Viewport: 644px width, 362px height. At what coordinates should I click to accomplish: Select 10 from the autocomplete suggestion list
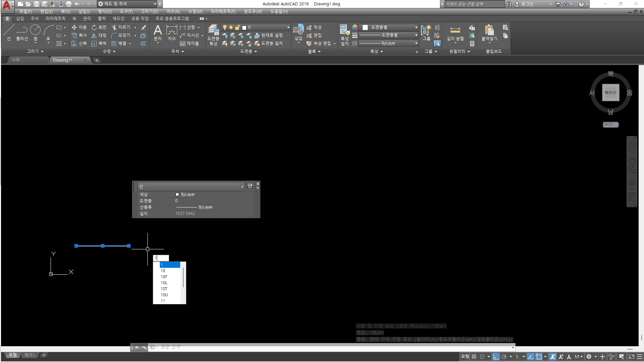point(163,271)
